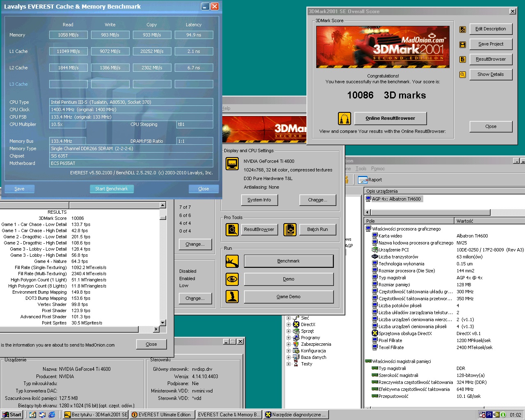Viewport: 525px width, 420px height.
Task: Click the Wartość column header
Action: pos(490,221)
